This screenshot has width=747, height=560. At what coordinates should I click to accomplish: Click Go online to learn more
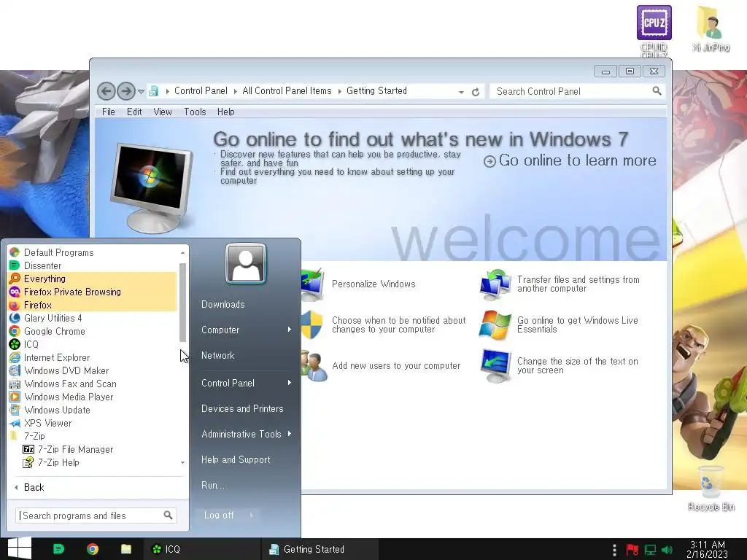pos(570,161)
